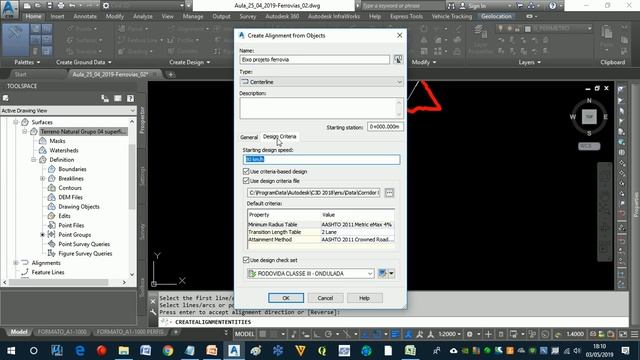Open the Geolocation ribbon tab
Image resolution: width=640 pixels, height=360 pixels.
pos(496,16)
